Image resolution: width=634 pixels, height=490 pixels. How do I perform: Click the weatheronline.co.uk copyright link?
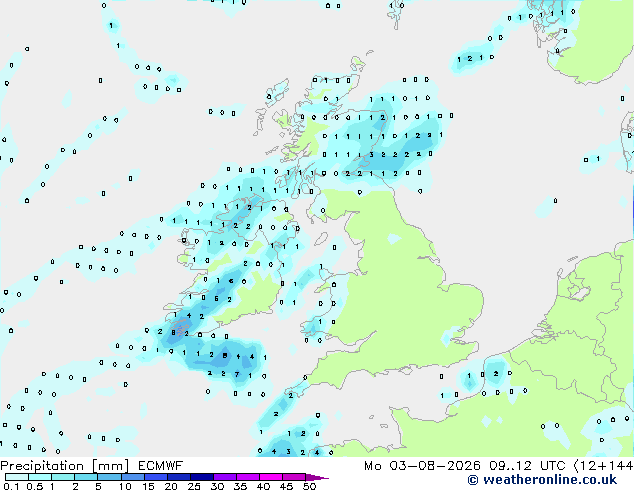click(x=542, y=480)
